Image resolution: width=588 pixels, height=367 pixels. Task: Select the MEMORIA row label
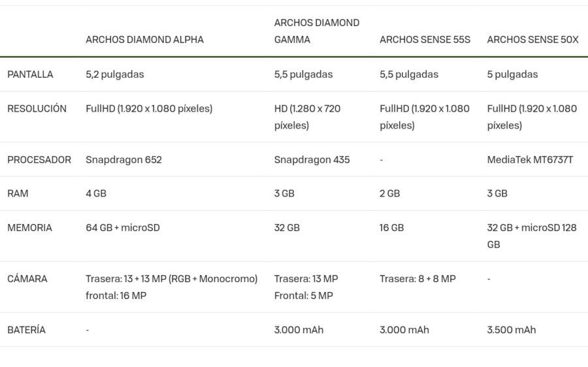[x=29, y=227]
